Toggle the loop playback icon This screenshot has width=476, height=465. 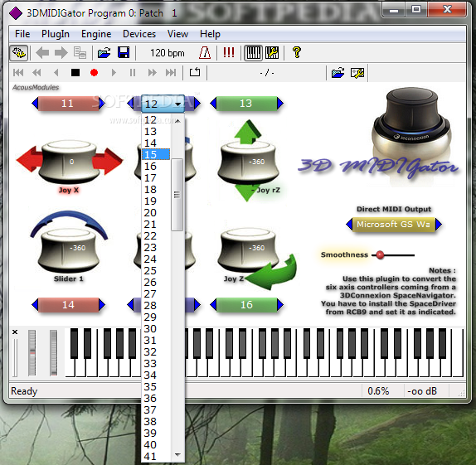click(195, 72)
